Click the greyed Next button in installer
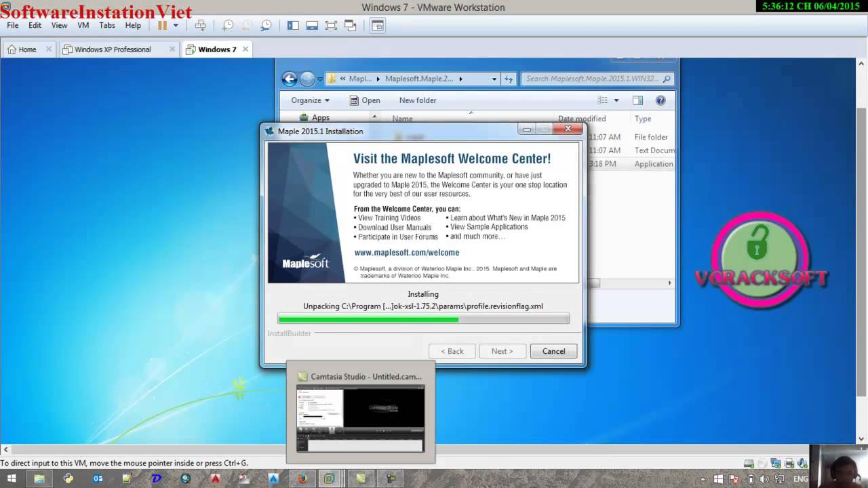This screenshot has height=488, width=868. tap(502, 351)
